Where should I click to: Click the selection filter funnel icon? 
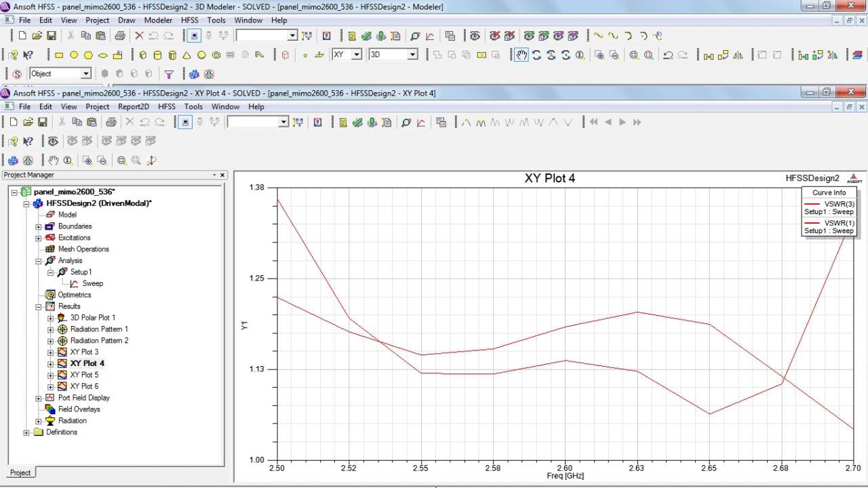(x=170, y=74)
